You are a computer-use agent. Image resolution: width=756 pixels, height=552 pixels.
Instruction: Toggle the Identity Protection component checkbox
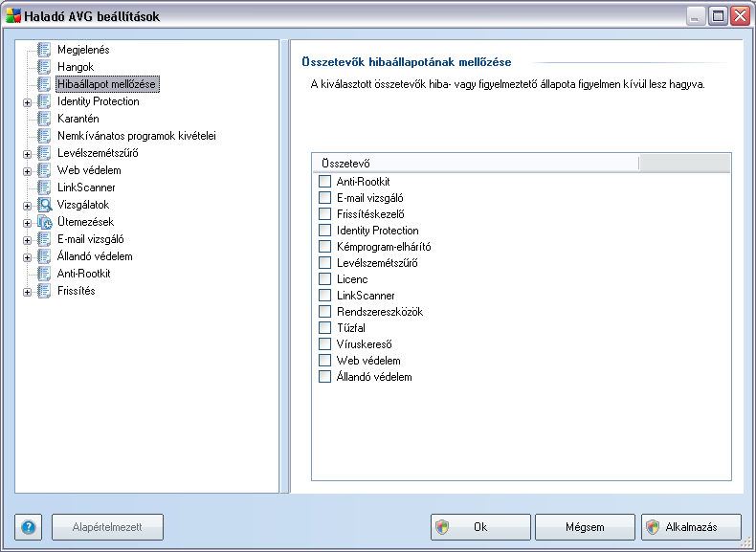pyautogui.click(x=325, y=230)
